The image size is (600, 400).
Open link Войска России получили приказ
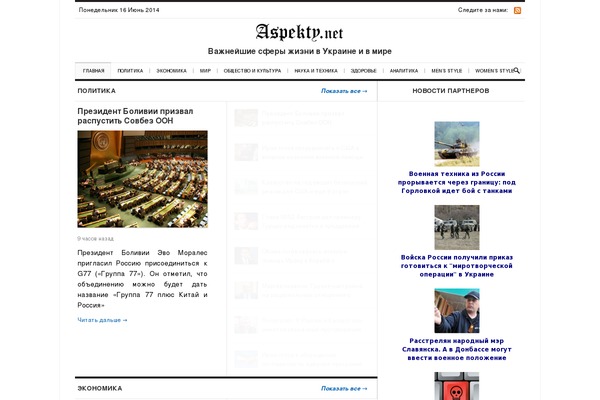[457, 266]
